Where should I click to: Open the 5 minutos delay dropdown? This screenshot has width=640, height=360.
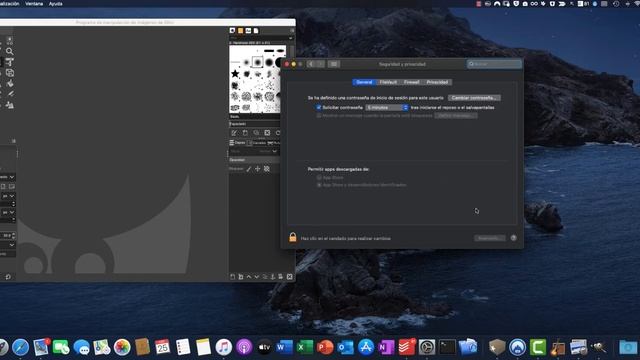[x=387, y=108]
